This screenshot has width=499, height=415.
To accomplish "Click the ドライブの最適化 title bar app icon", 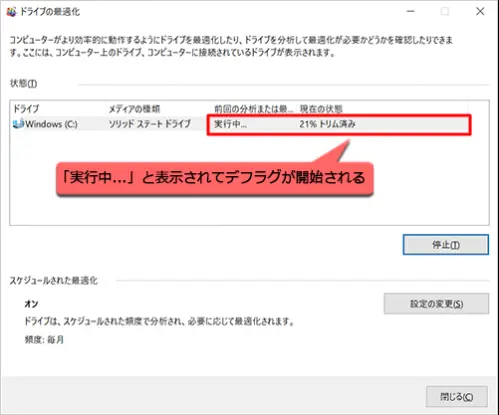I will (11, 12).
